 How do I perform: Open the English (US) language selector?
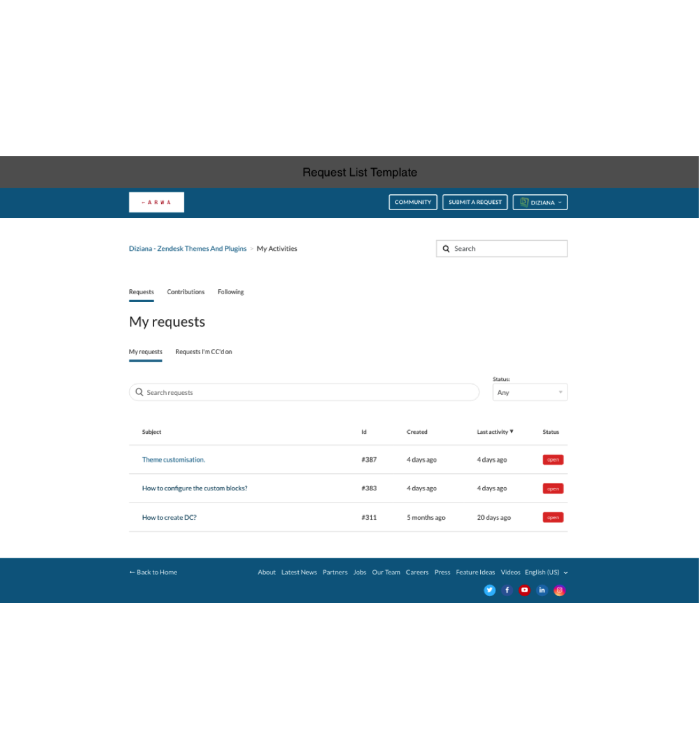coord(545,573)
